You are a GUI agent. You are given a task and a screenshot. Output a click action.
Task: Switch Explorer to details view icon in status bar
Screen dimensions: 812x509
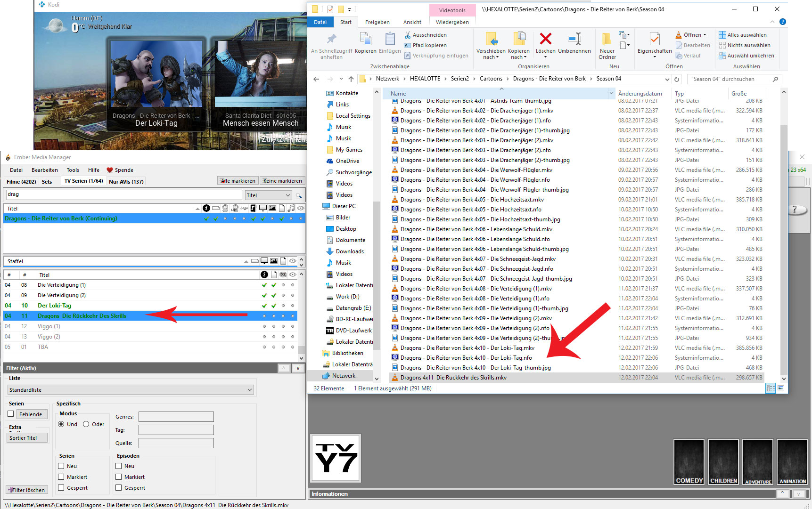click(x=771, y=388)
